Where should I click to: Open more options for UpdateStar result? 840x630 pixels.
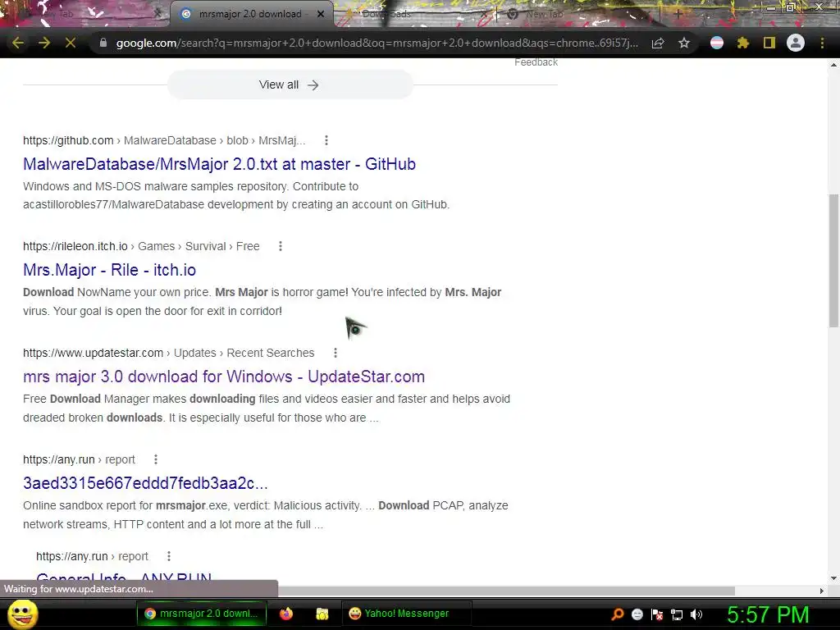point(336,353)
